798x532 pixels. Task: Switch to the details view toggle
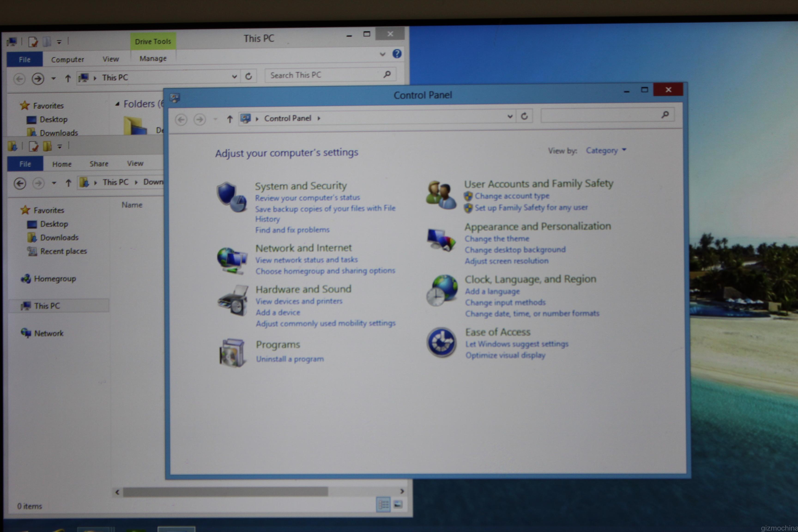click(383, 505)
